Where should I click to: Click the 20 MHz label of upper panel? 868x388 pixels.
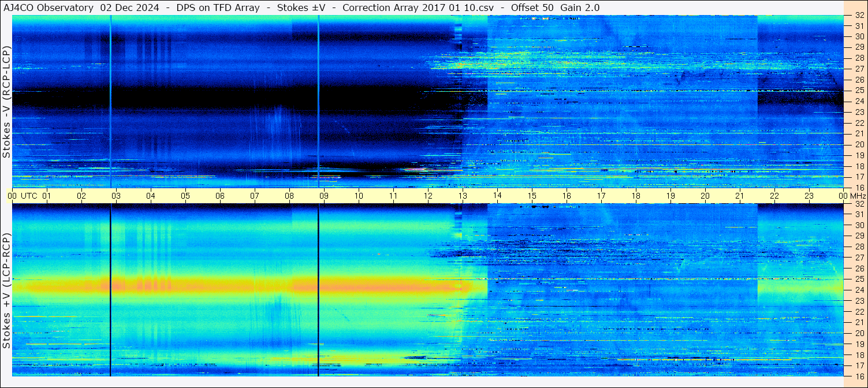click(859, 144)
